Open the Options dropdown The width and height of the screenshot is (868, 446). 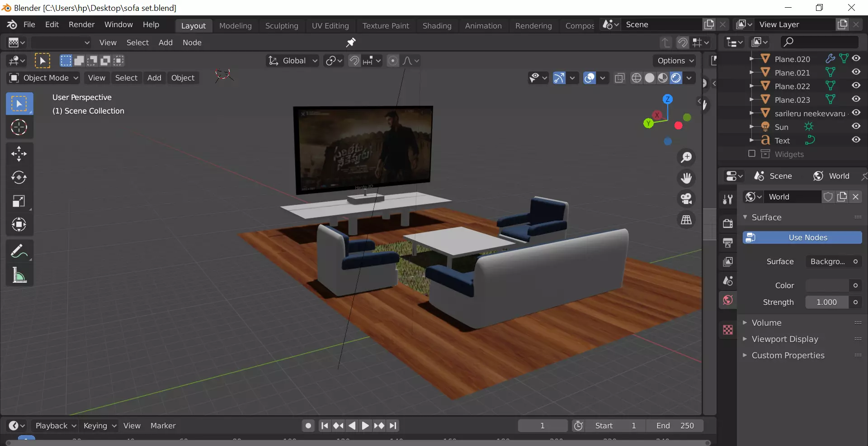(675, 61)
